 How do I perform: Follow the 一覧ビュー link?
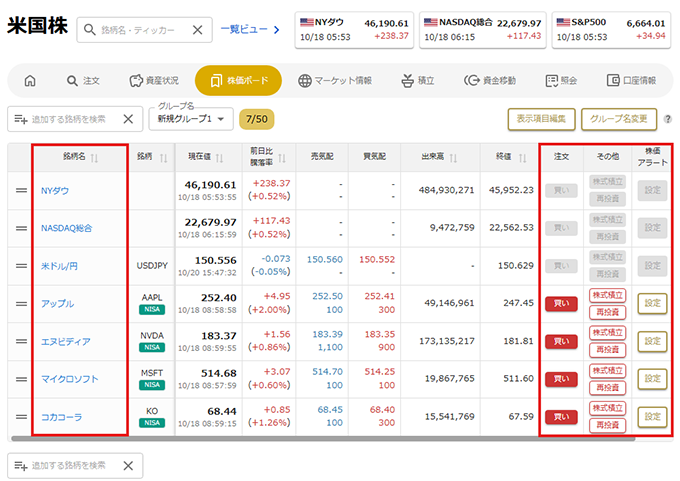coord(250,29)
